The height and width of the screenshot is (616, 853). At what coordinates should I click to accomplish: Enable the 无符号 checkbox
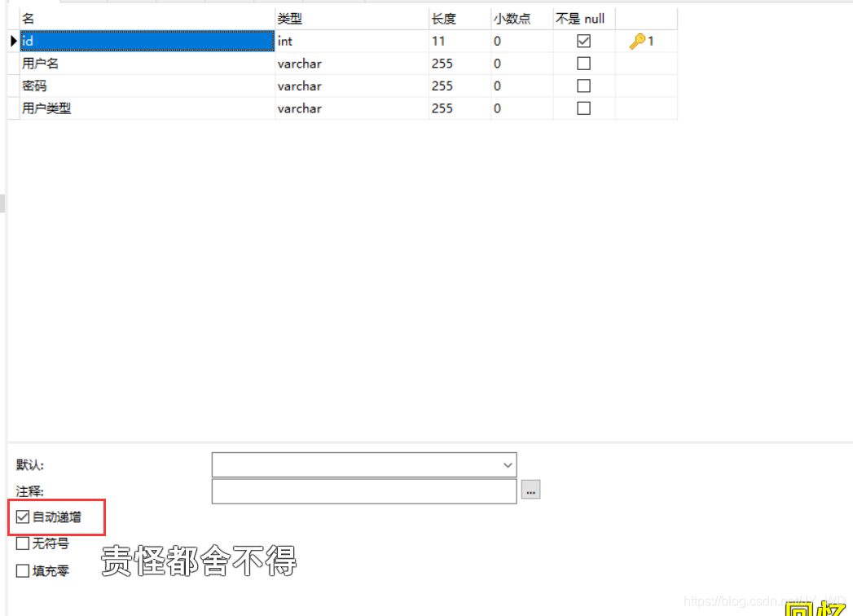pyautogui.click(x=21, y=543)
